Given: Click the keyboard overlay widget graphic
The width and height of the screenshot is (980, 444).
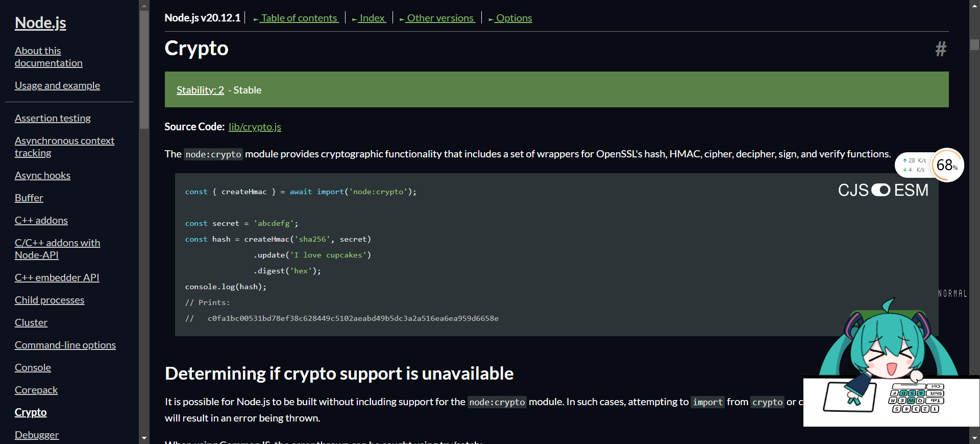Looking at the screenshot, I should click(x=917, y=399).
